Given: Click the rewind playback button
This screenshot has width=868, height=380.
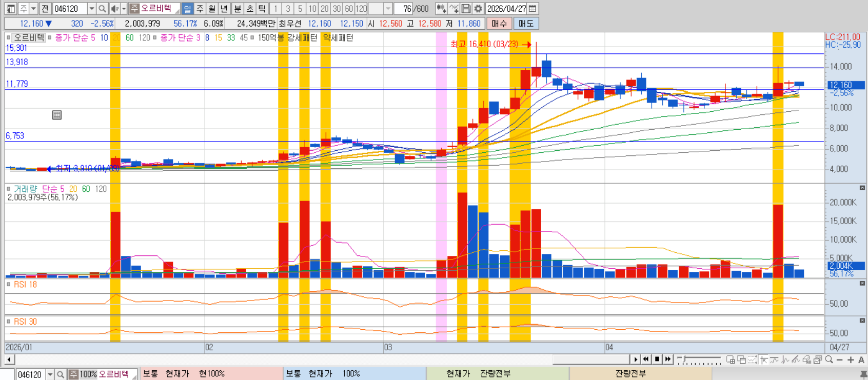Looking at the screenshot, I should tap(646, 359).
